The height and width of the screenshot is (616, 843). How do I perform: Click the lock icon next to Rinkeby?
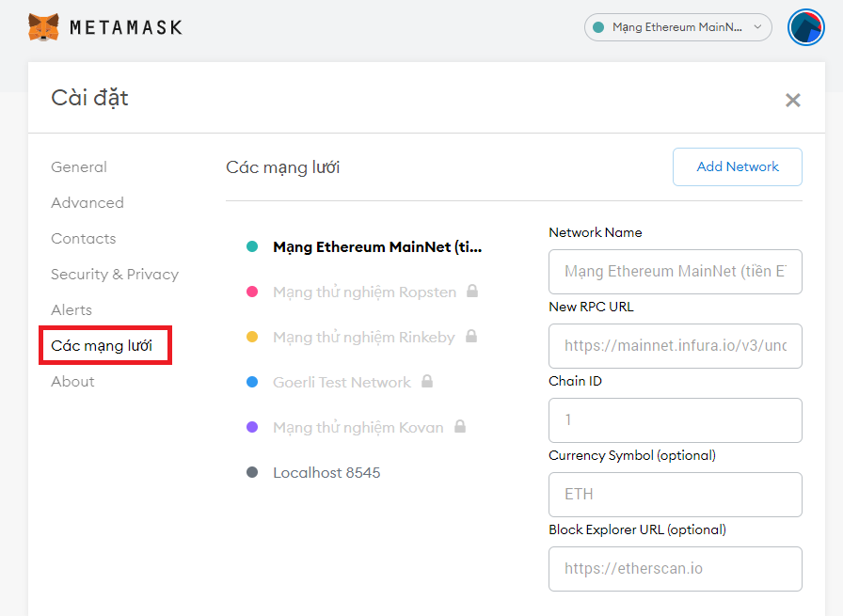coord(471,336)
